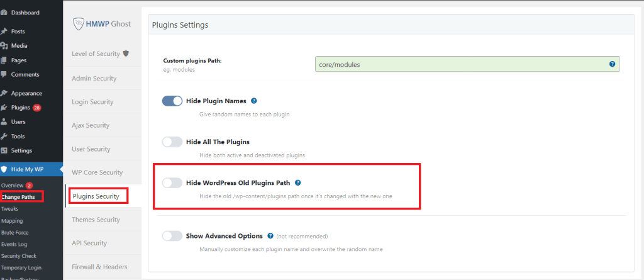Open the Security Check submenu link
This screenshot has width=644, height=280.
point(19,255)
